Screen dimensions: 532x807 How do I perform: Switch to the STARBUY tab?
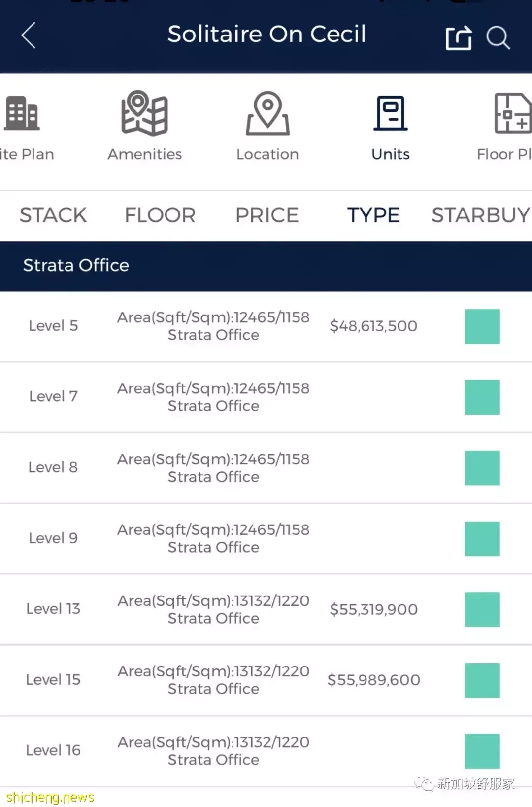pyautogui.click(x=481, y=215)
